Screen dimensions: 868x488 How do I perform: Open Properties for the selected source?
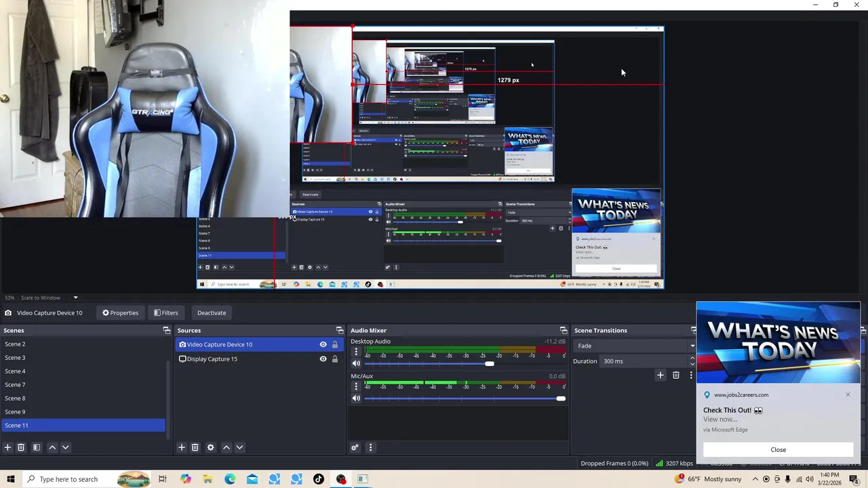[x=120, y=312]
